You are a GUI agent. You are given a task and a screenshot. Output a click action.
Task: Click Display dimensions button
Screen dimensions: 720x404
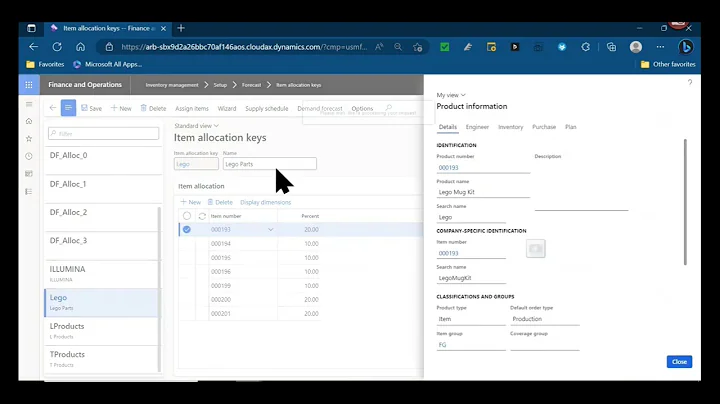(265, 202)
